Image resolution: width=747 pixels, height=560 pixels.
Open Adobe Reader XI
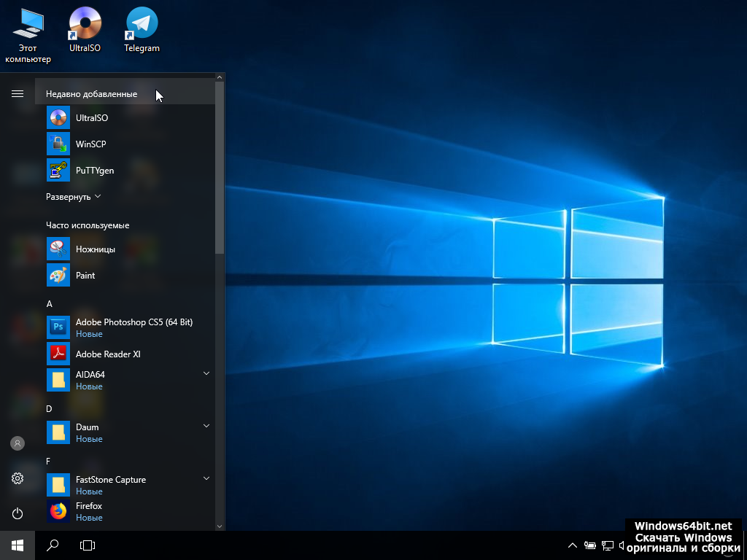pyautogui.click(x=107, y=354)
